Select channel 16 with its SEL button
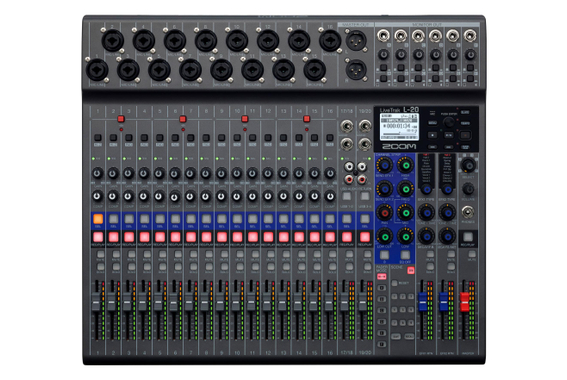Viewport: 567px width, 380px height. pyautogui.click(x=330, y=219)
